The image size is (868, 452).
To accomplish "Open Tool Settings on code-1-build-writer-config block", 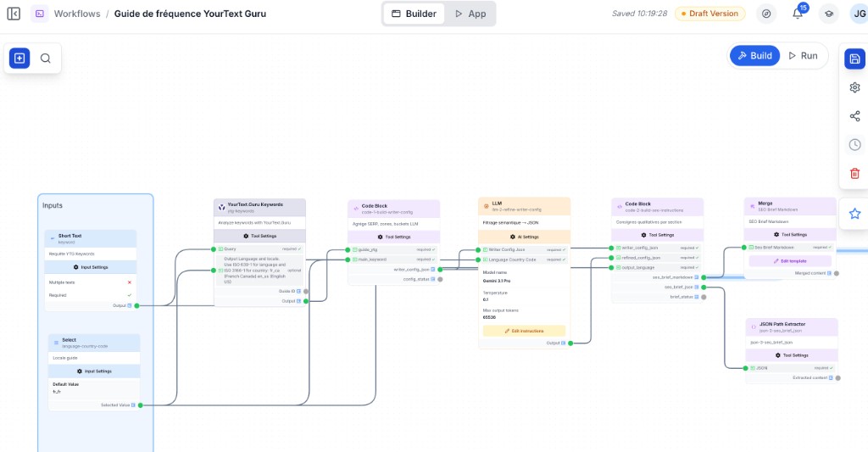I will point(394,237).
